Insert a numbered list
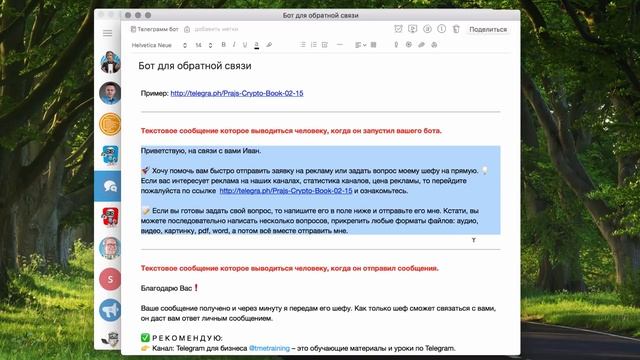Image resolution: width=640 pixels, height=360 pixels. [x=313, y=45]
